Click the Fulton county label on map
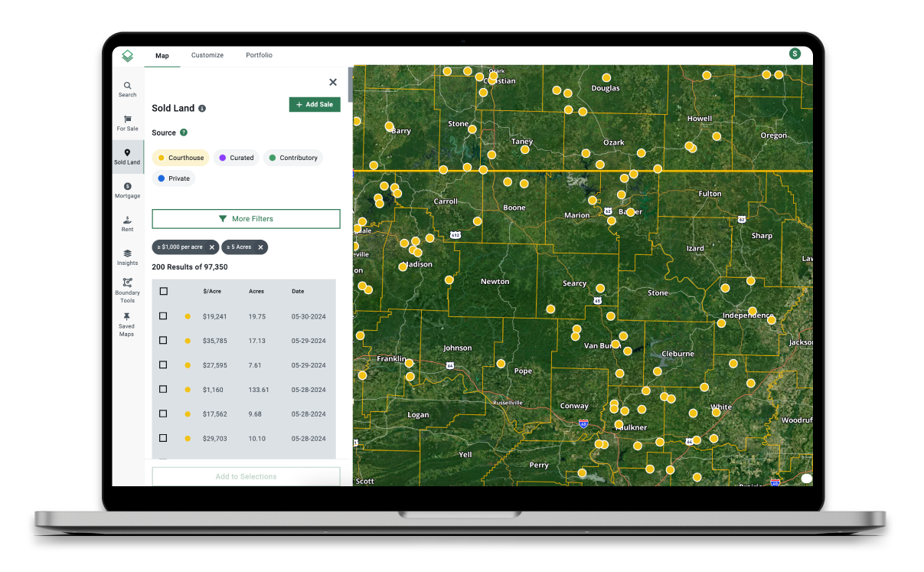This screenshot has width=924, height=572. point(710,194)
